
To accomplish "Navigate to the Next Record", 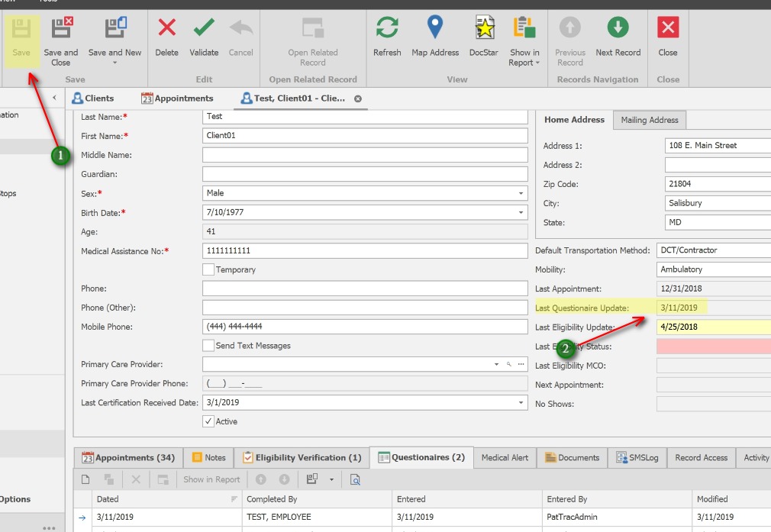I will click(x=618, y=31).
